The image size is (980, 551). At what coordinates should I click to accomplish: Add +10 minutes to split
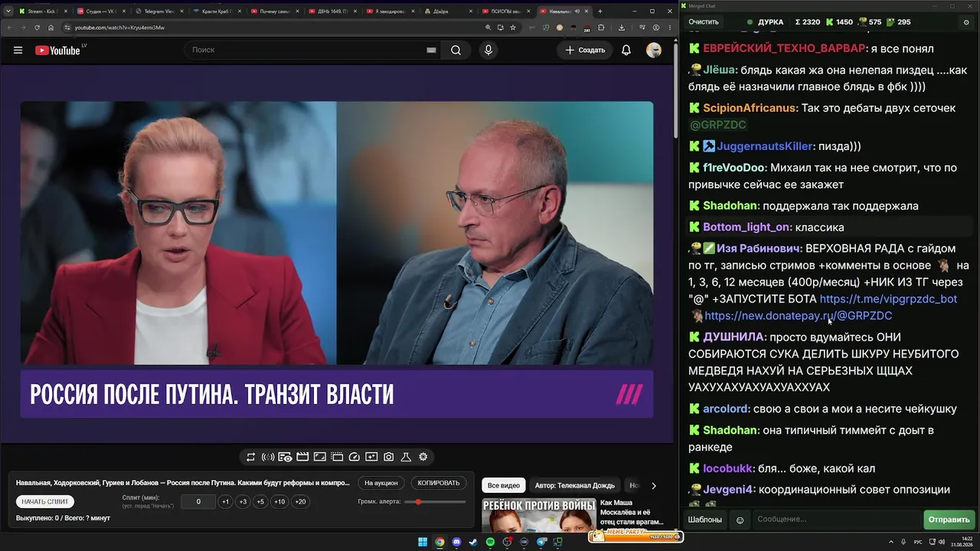pos(279,501)
